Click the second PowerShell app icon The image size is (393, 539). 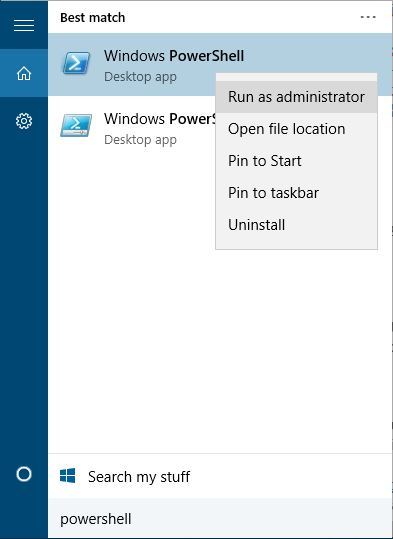pos(76,125)
